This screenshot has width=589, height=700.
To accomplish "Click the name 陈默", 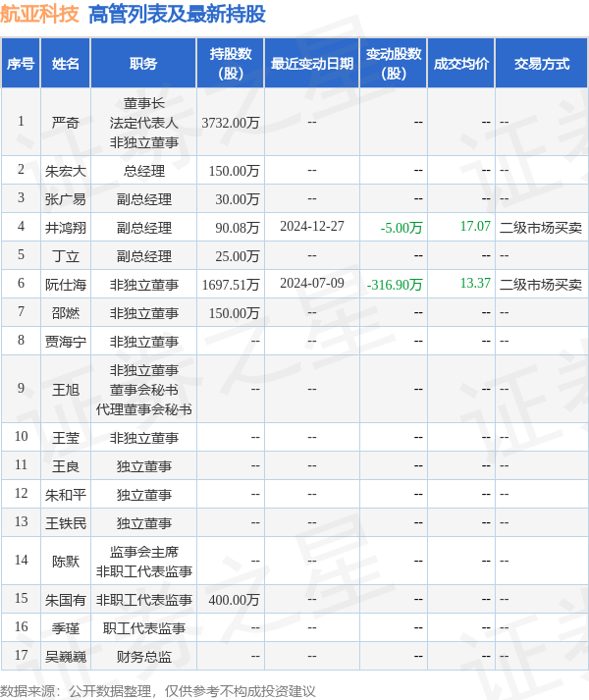I will 65,562.
